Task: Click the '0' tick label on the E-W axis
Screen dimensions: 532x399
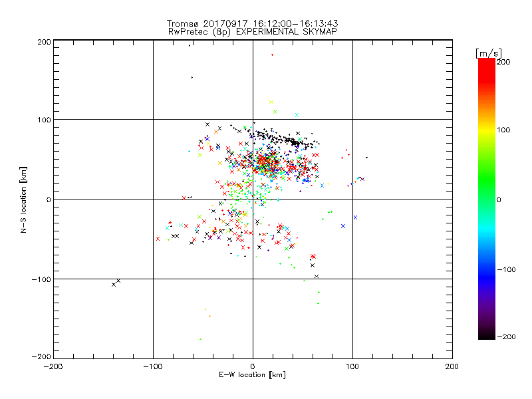Action: [253, 366]
